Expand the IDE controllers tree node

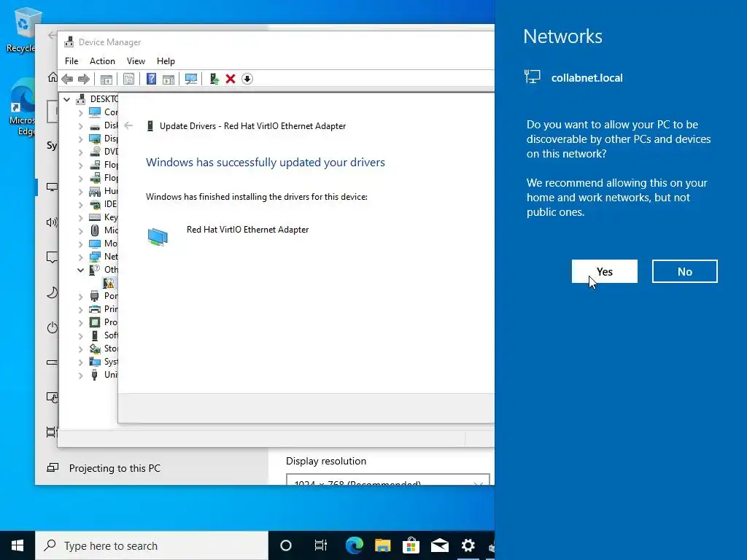pos(80,205)
